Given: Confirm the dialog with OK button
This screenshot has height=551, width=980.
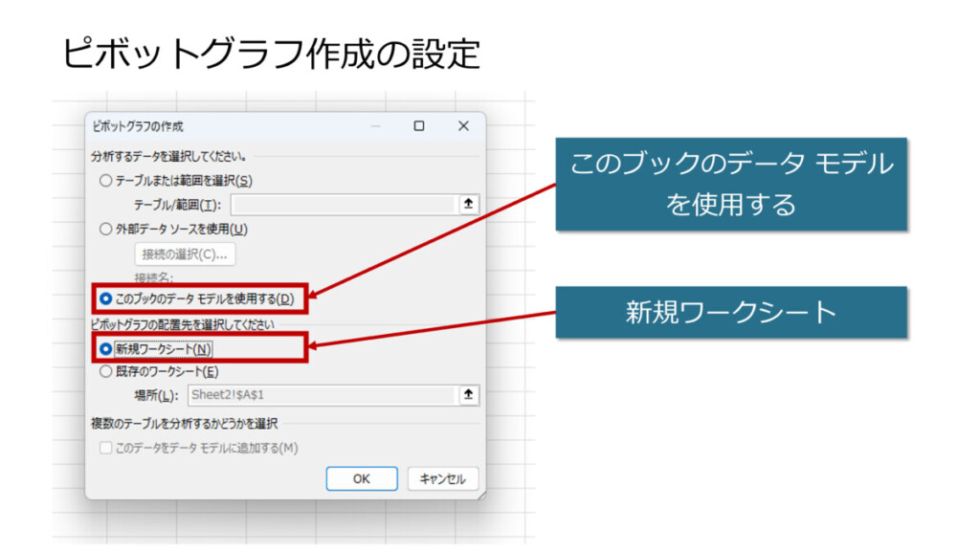Looking at the screenshot, I should coord(361,478).
